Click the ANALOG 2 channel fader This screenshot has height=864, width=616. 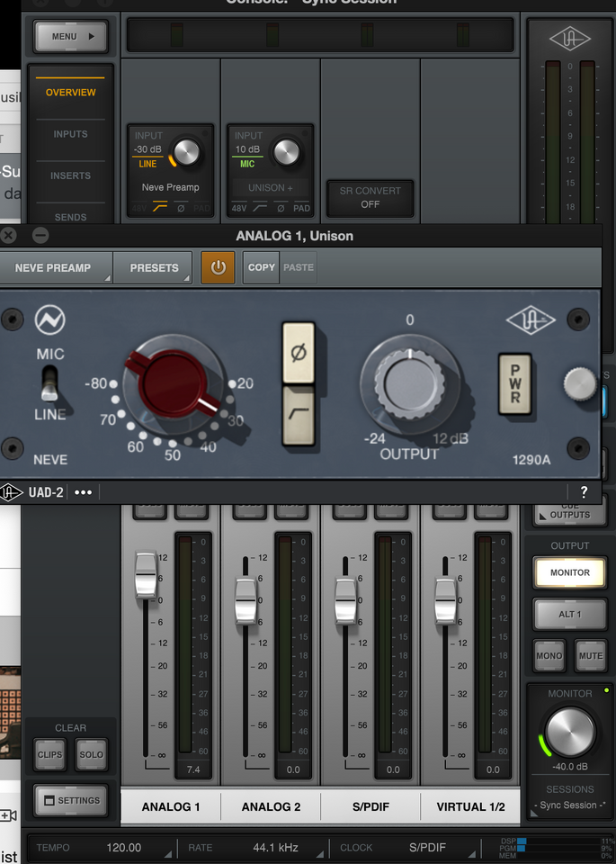(x=246, y=601)
